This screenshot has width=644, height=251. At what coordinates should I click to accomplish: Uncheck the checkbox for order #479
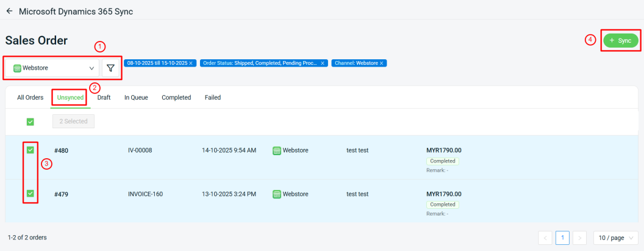click(30, 194)
